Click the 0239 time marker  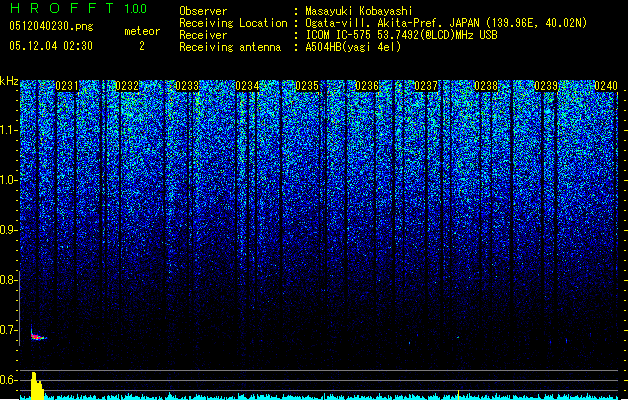coord(546,86)
